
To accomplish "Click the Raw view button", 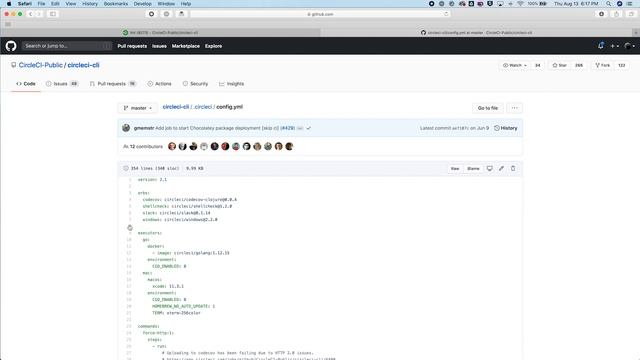I will point(455,169).
